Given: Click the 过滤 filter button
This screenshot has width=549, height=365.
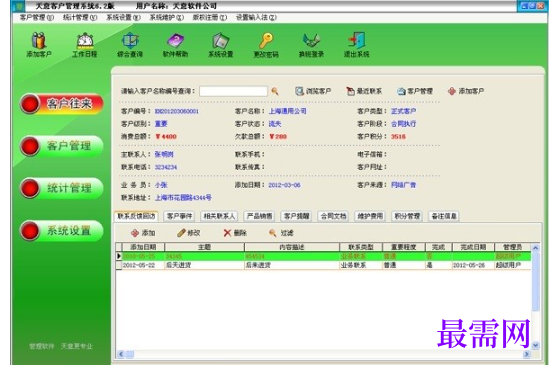Looking at the screenshot, I should (281, 233).
